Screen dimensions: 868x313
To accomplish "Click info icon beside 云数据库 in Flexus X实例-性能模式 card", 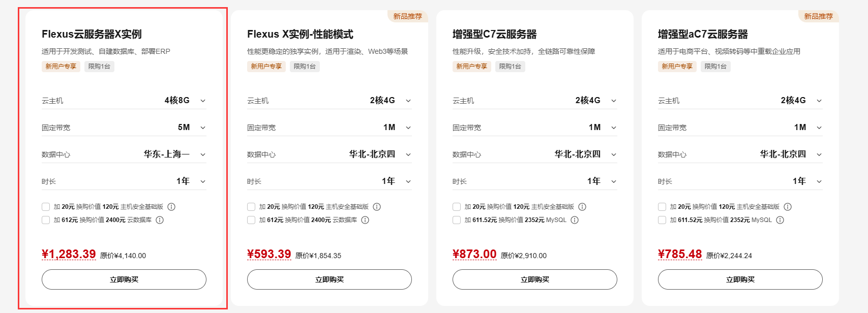I will pos(365,220).
